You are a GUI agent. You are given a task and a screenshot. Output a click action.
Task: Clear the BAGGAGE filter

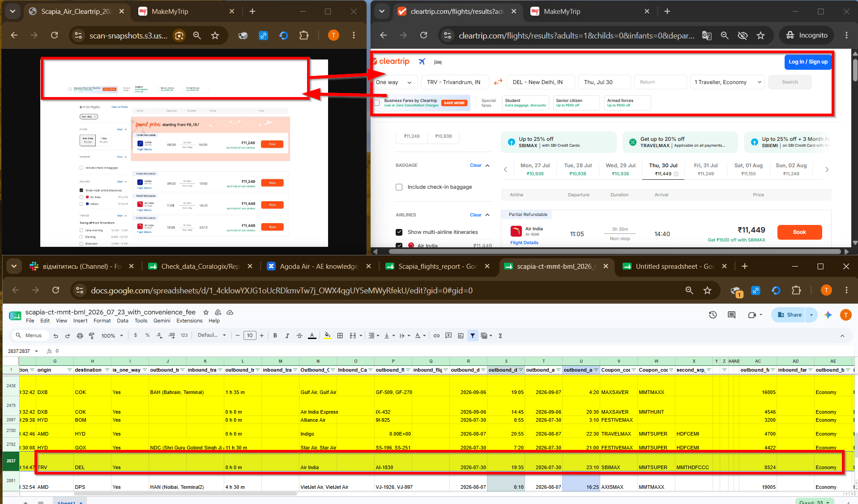tap(475, 165)
